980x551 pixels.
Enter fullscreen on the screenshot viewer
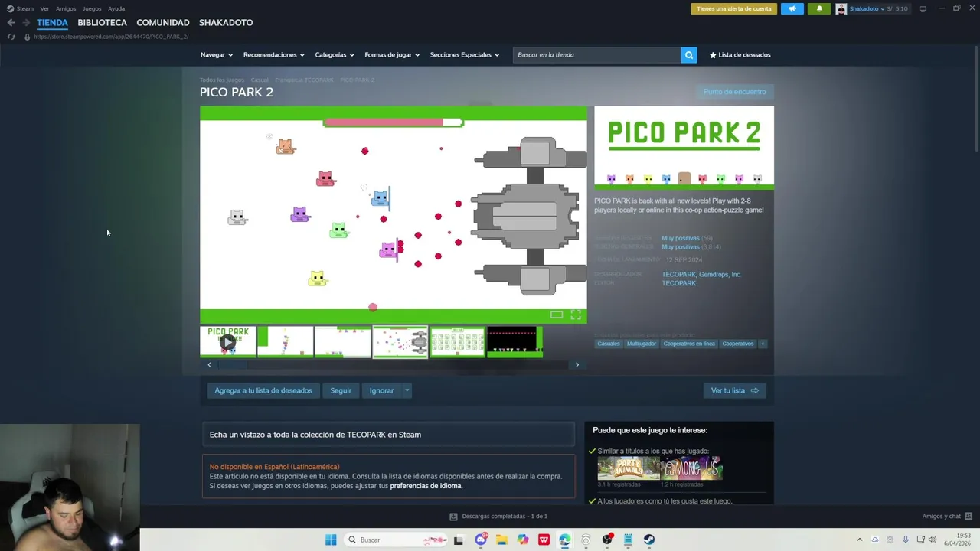click(x=576, y=315)
